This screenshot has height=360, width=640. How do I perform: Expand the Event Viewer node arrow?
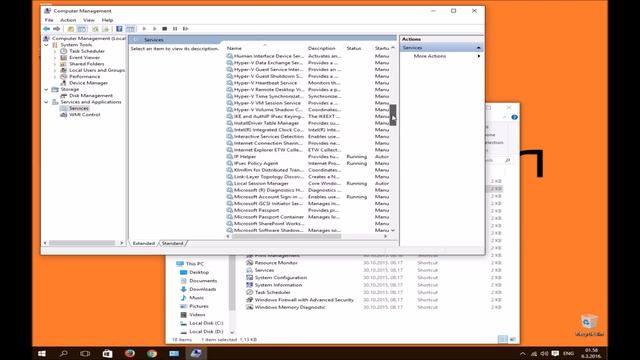click(x=55, y=58)
